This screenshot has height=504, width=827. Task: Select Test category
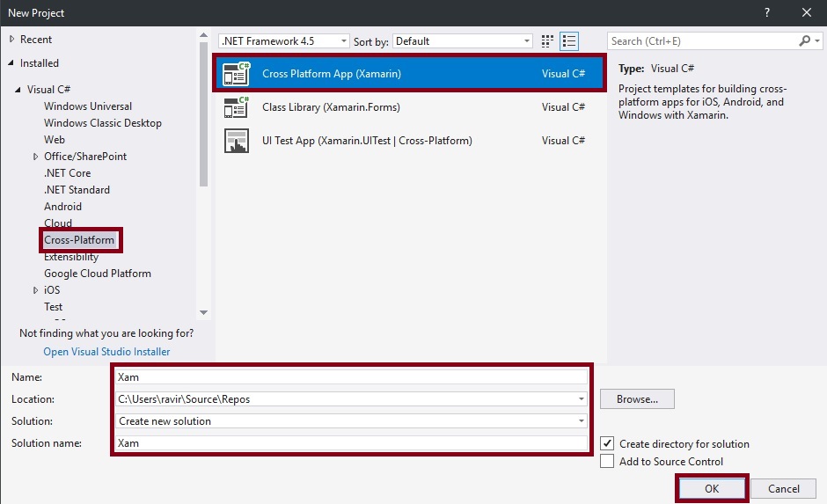[54, 307]
